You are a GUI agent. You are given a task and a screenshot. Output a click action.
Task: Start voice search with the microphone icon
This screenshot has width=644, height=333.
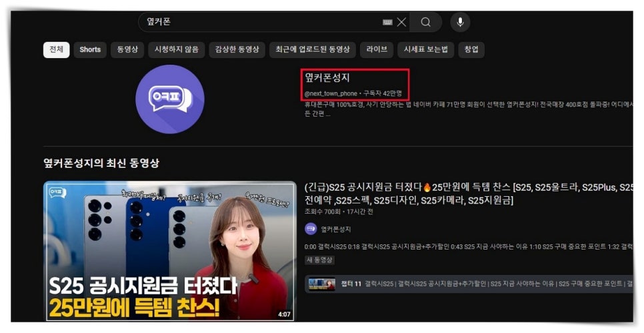pyautogui.click(x=460, y=22)
